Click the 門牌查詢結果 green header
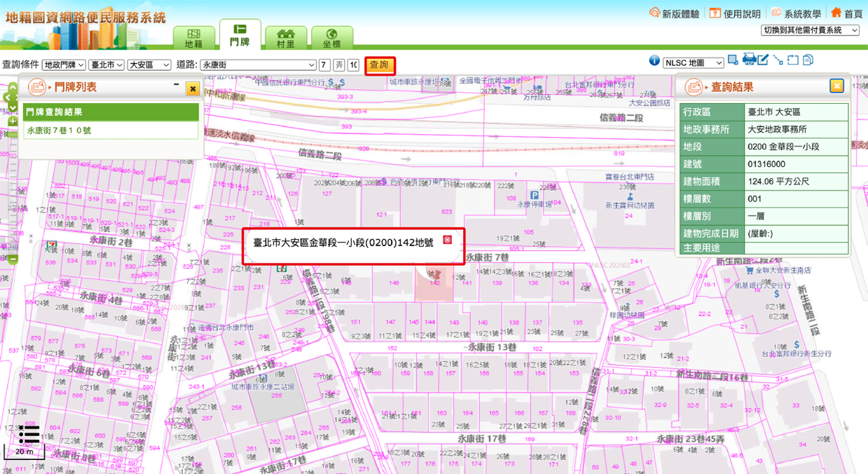Viewport: 868px width, 474px height. 111,112
